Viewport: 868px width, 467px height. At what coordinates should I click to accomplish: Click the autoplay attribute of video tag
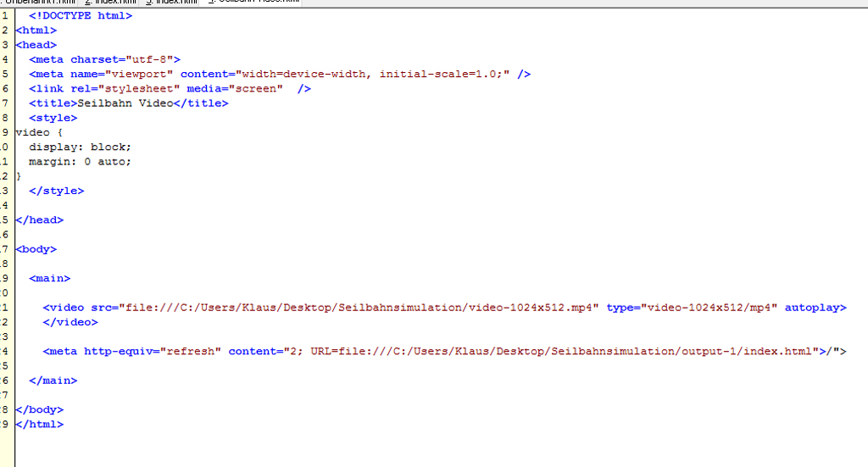coord(815,308)
